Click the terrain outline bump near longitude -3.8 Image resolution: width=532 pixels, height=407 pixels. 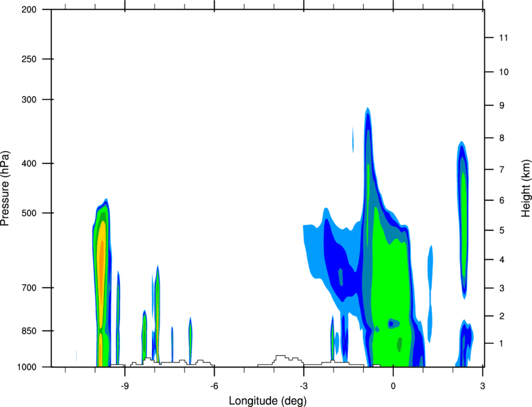point(281,361)
